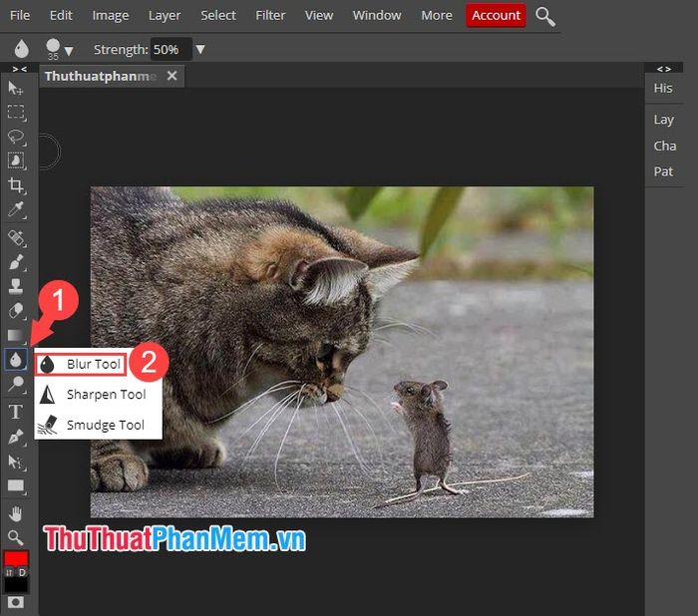This screenshot has width=698, height=616.
Task: Open the Window menu
Action: pos(377,16)
